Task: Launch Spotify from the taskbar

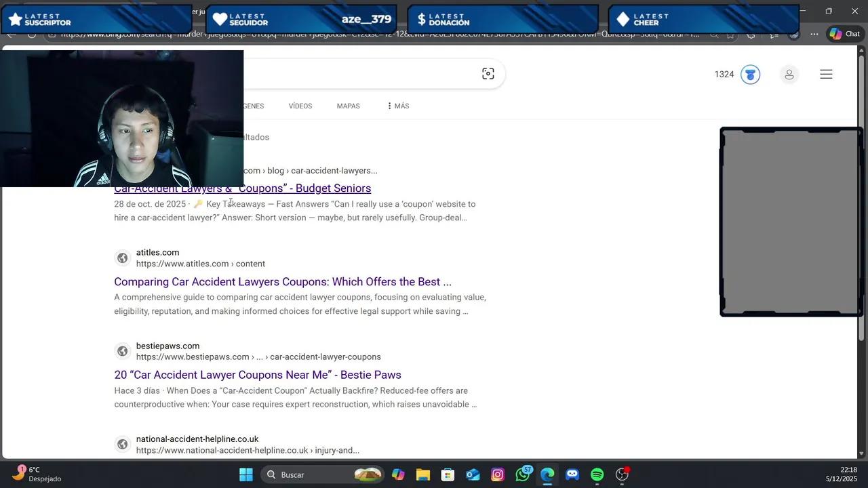Action: [x=597, y=474]
